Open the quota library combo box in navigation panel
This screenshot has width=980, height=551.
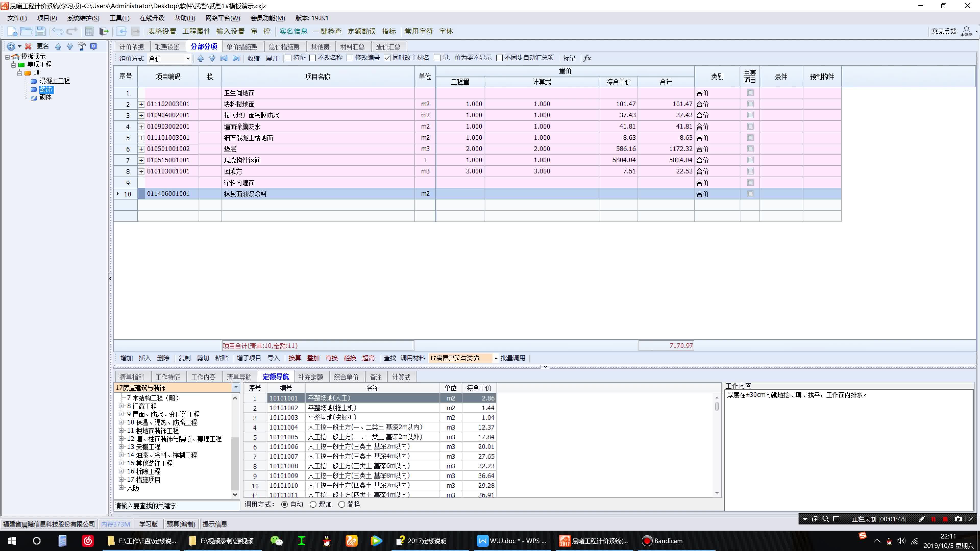point(236,387)
